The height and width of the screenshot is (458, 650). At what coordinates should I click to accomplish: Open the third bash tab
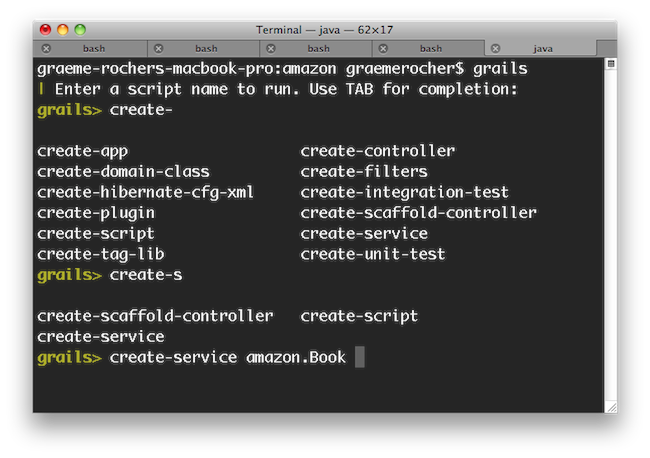318,48
